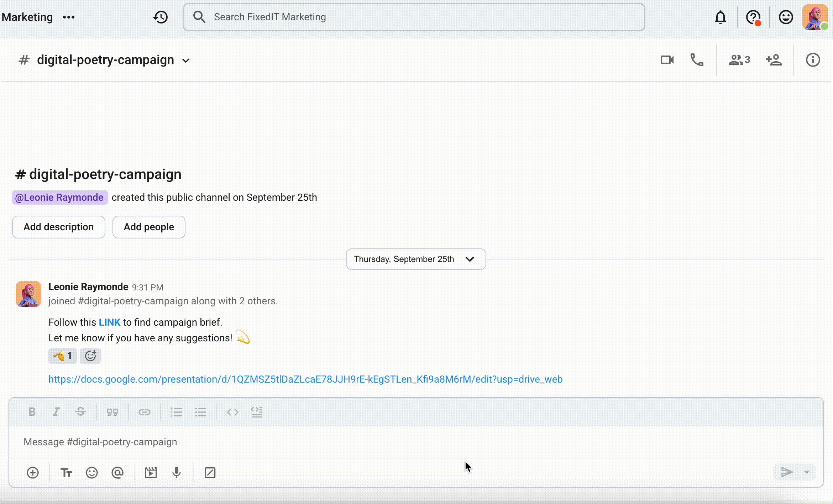
Task: Open the Thursday, September 25th date dropdown
Action: click(x=415, y=259)
